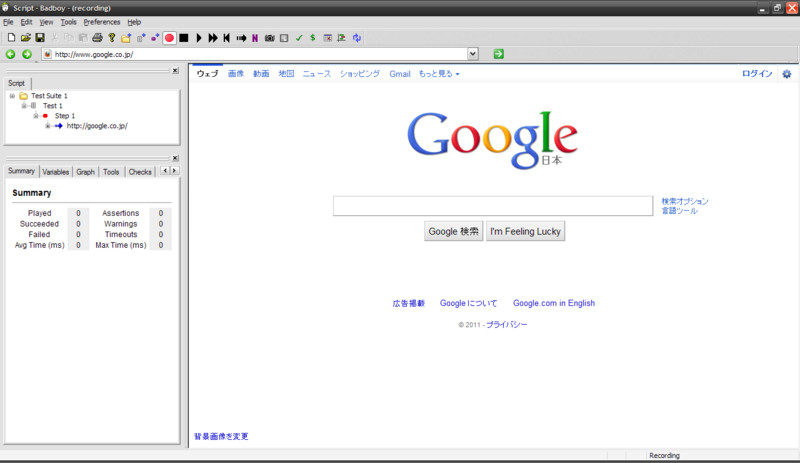The width and height of the screenshot is (800, 463).
Task: Click the Google search input box
Action: pos(493,206)
